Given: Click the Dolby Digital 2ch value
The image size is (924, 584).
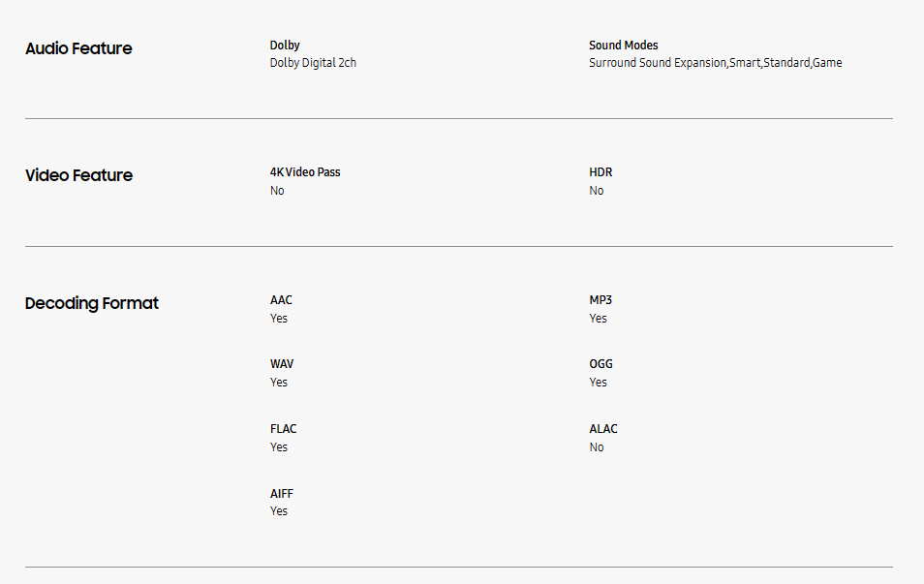Looking at the screenshot, I should 313,63.
